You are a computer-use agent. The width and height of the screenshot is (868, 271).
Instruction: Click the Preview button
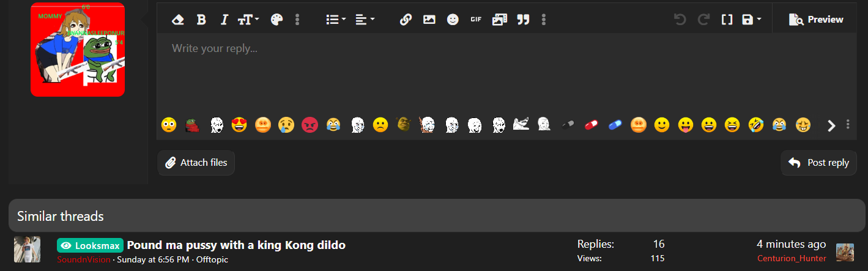point(816,20)
